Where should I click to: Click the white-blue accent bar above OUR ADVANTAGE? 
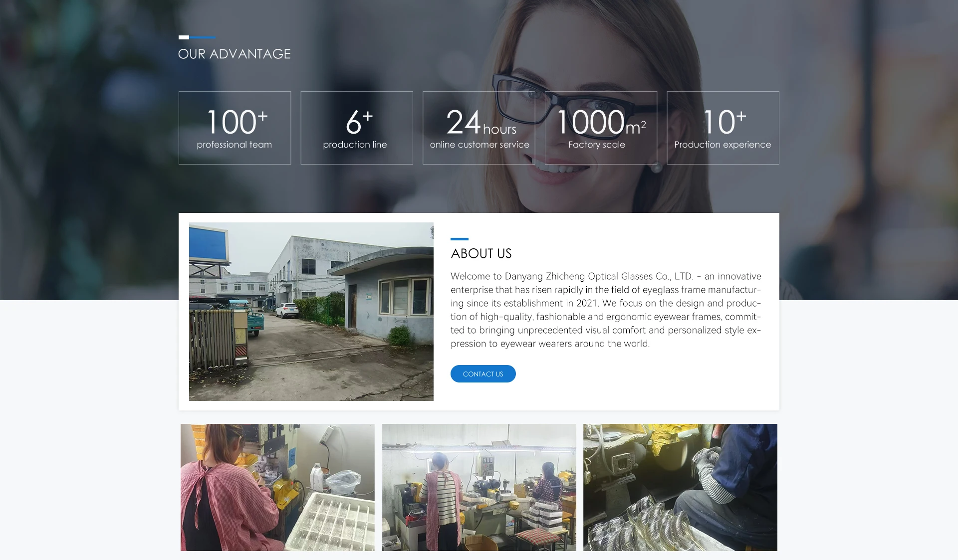click(197, 37)
